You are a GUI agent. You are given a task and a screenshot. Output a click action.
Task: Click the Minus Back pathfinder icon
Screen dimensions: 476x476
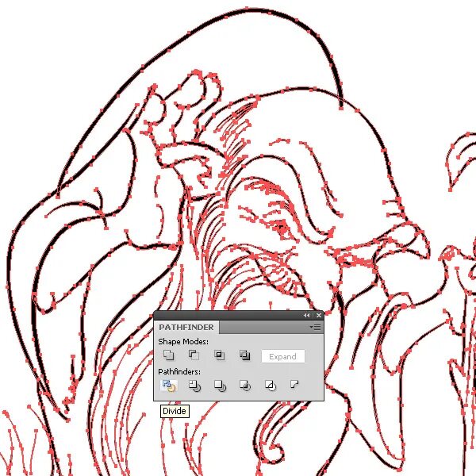point(294,385)
